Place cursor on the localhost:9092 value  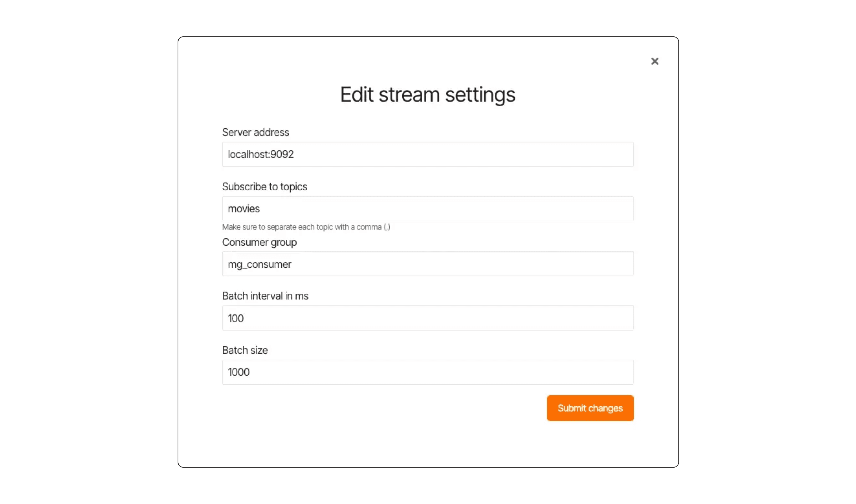(x=261, y=154)
